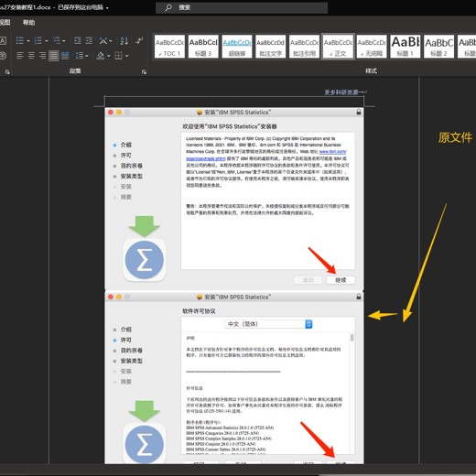Sort the selected text A to Z

(x=124, y=40)
